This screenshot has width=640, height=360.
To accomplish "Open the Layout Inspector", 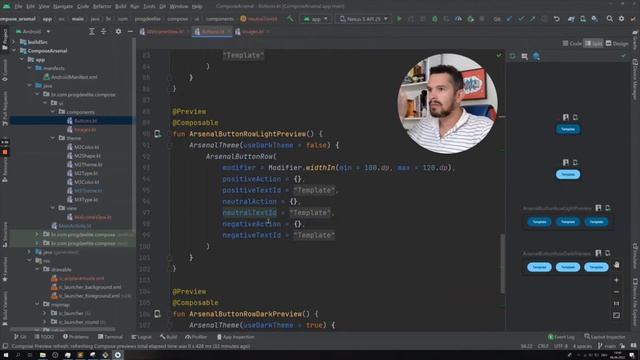I will (604, 337).
